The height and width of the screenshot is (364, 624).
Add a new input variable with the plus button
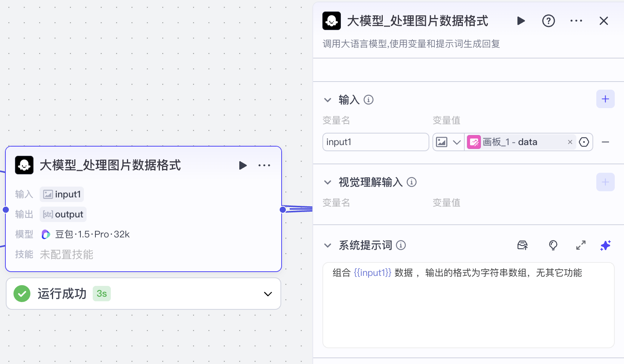(605, 99)
